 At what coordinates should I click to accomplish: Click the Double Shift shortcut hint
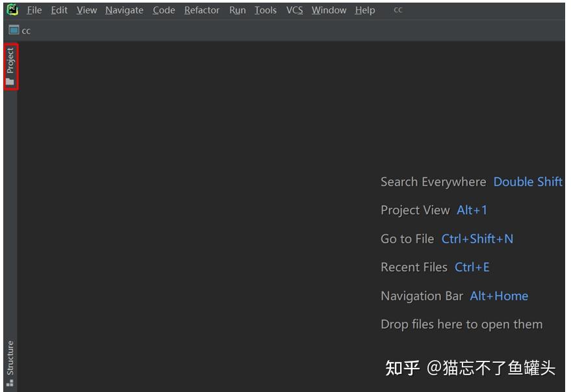[527, 182]
